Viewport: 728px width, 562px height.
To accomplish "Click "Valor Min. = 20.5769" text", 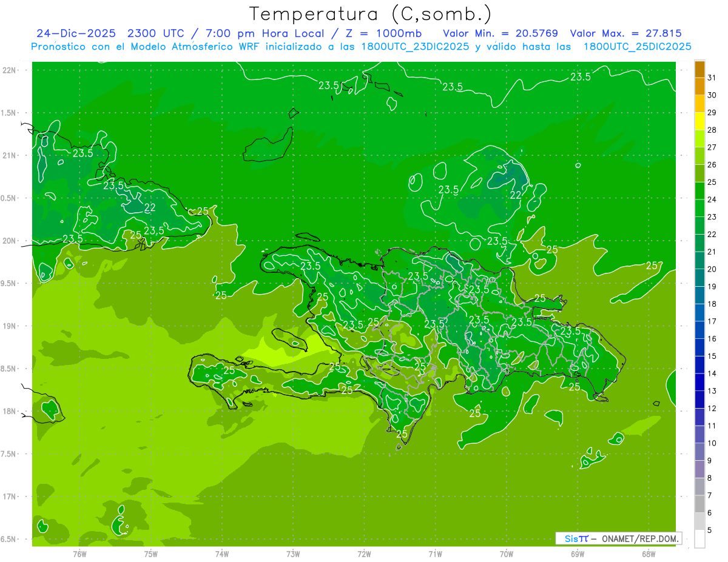I will [x=500, y=33].
